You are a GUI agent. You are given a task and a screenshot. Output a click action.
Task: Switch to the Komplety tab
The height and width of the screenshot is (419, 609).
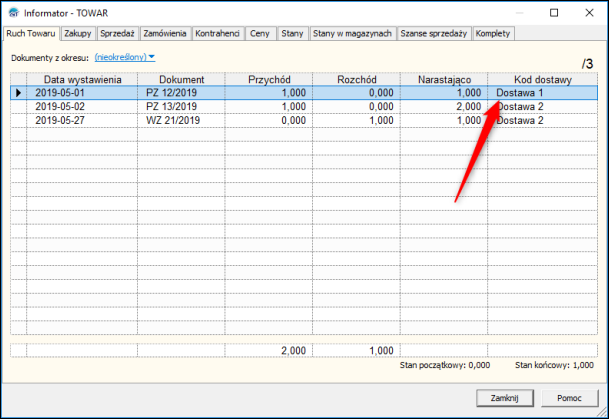tap(493, 33)
